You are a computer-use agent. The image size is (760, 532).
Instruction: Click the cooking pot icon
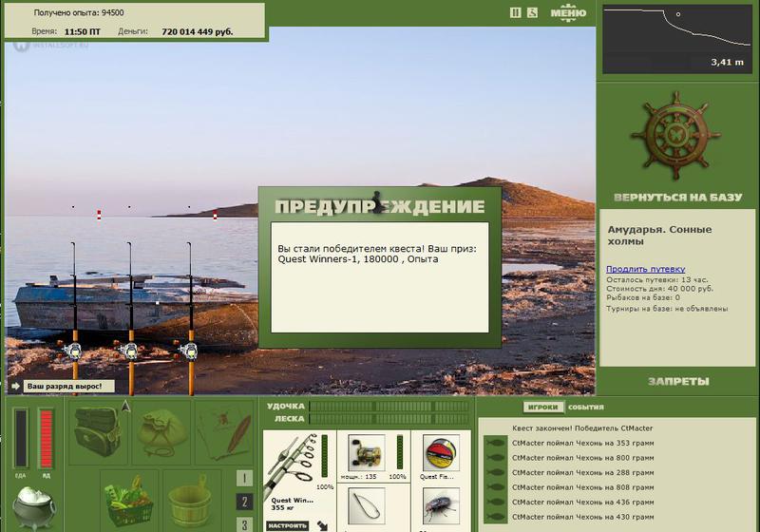[x=33, y=506]
